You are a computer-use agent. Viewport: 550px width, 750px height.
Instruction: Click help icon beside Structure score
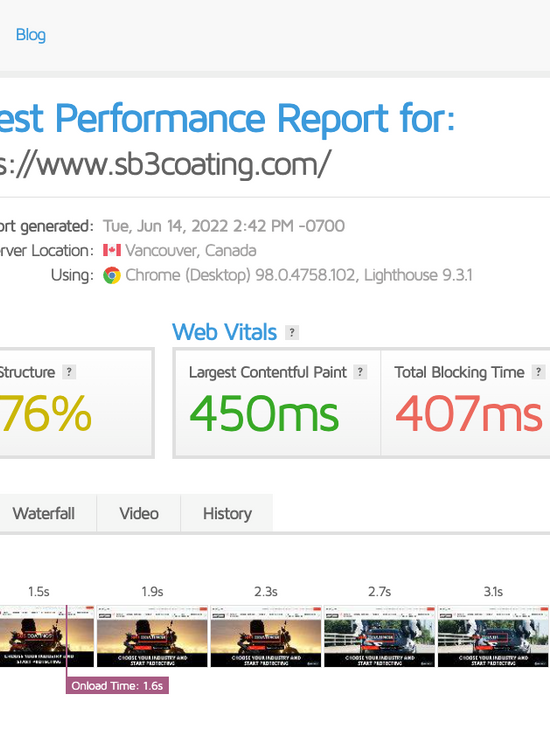tap(69, 372)
